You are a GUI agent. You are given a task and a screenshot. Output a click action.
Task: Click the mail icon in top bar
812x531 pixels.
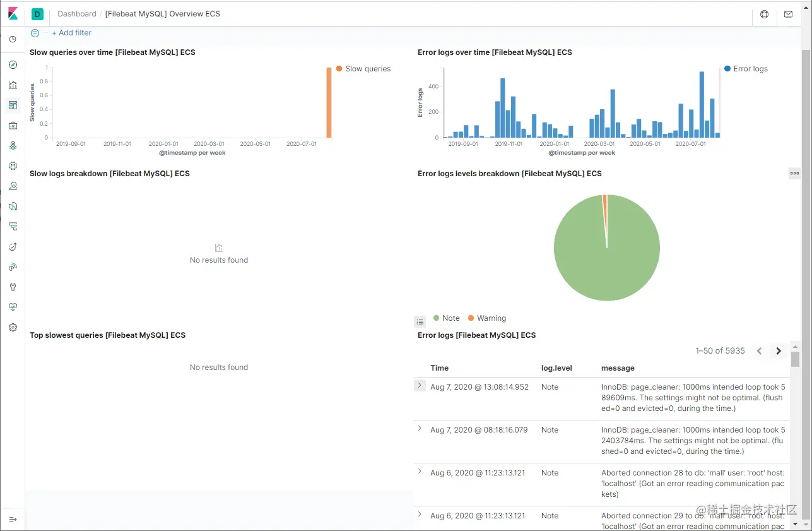click(x=788, y=14)
